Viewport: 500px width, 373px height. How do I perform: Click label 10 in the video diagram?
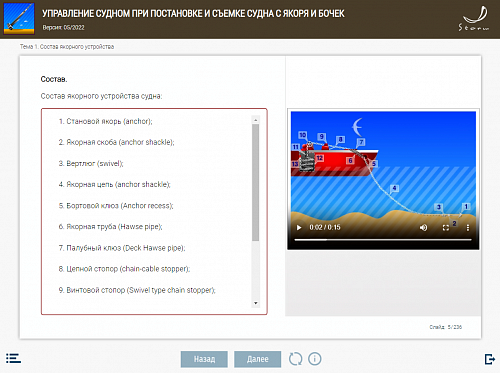click(302, 135)
